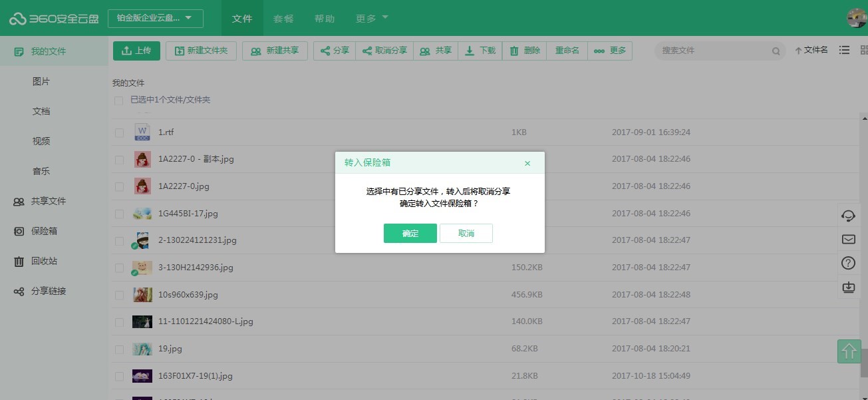The image size is (868, 400).
Task: Toggle the select-all files checkbox
Action: (119, 100)
